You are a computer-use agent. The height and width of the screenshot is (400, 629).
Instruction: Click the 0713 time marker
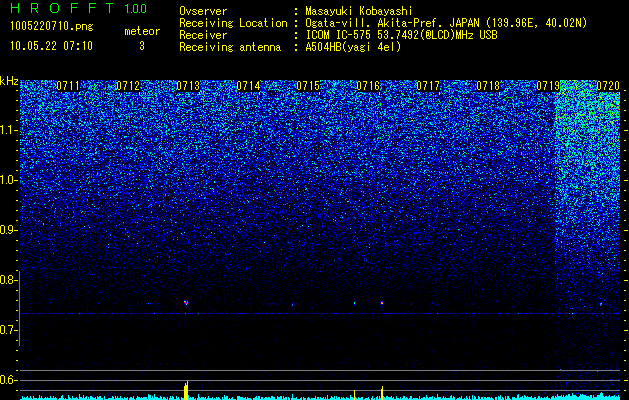click(x=188, y=86)
